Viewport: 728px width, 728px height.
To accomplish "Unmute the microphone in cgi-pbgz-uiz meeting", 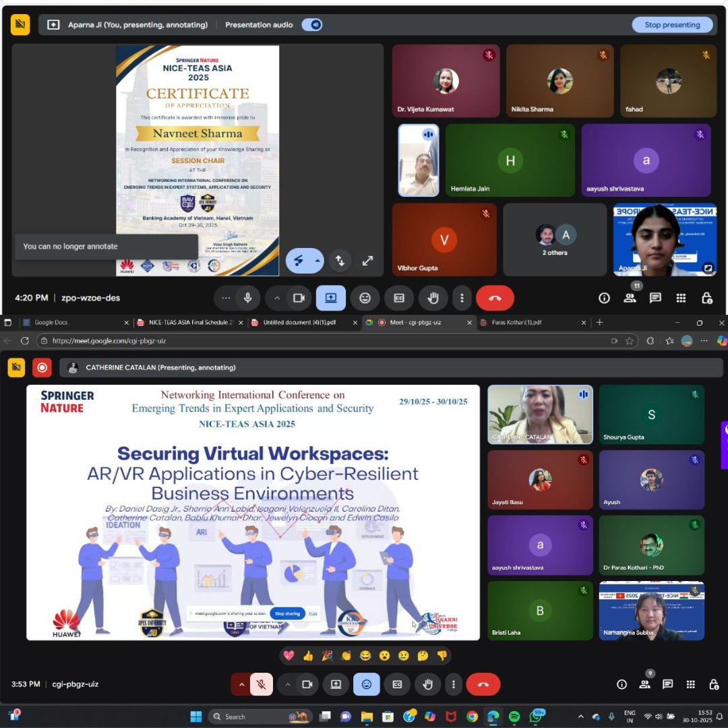I will 261,684.
